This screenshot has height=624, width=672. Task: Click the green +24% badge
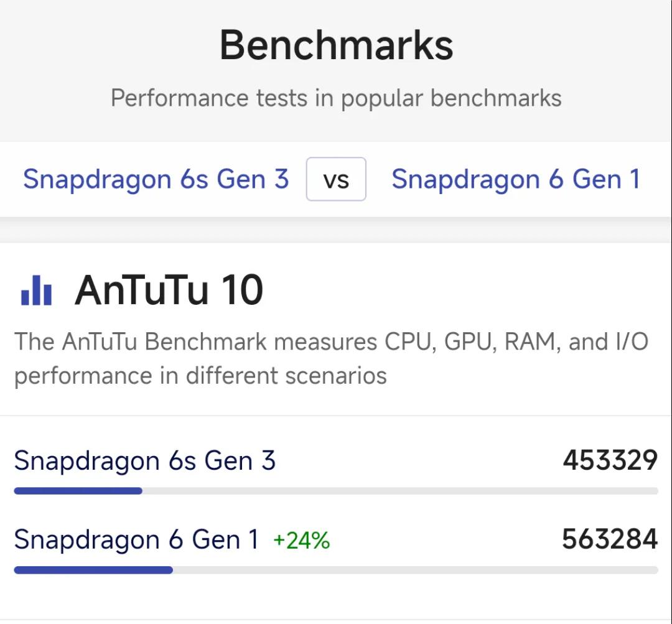(x=302, y=541)
